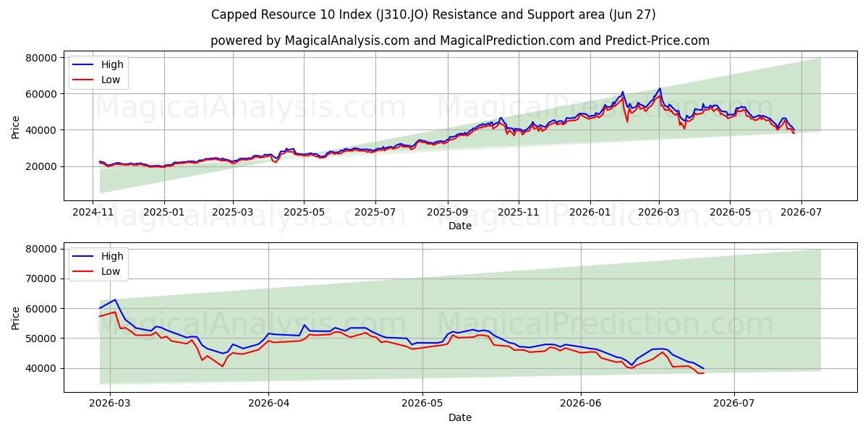Click 2026-07 tick label on lower chart
868x434 pixels.
click(734, 404)
